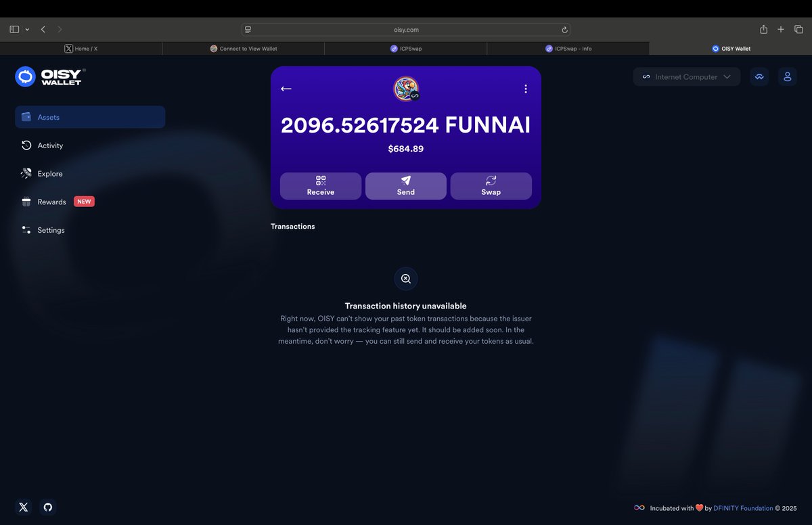The width and height of the screenshot is (812, 525).
Task: Click the Swap button
Action: tap(491, 185)
